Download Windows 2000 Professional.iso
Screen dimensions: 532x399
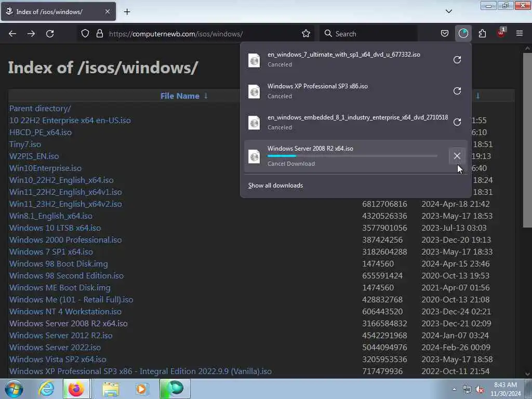65,240
